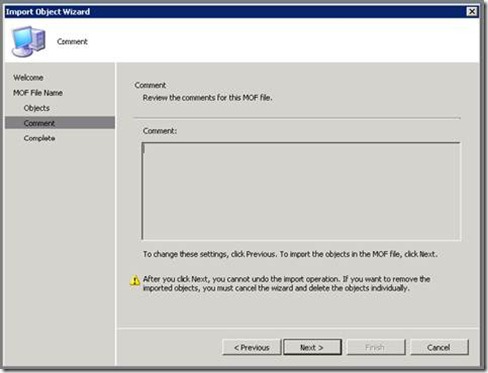Cancel the Import Object Wizard

point(439,347)
